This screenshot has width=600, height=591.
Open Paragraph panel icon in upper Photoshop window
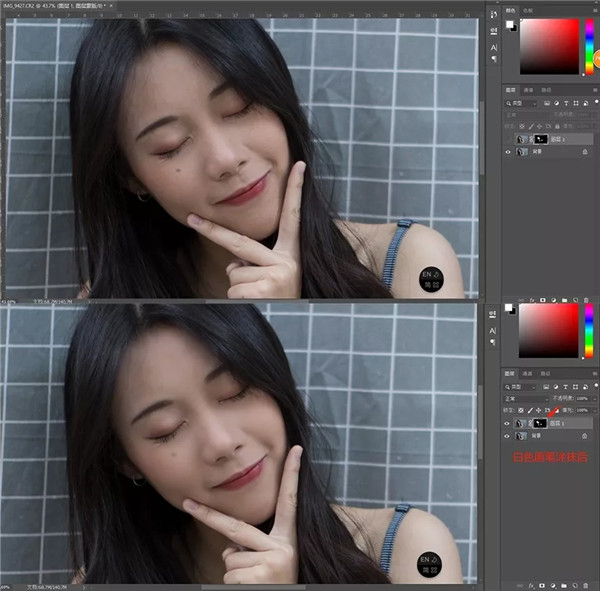494,59
